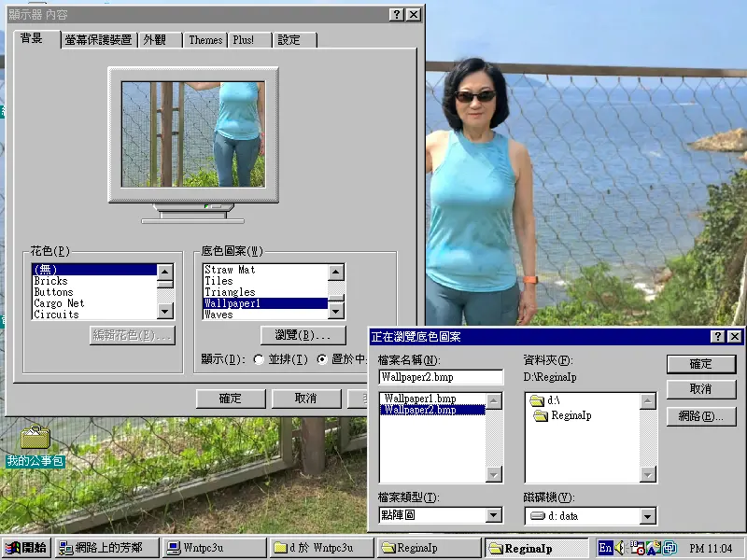
Task: Click the tray icon with letter A
Action: (653, 548)
